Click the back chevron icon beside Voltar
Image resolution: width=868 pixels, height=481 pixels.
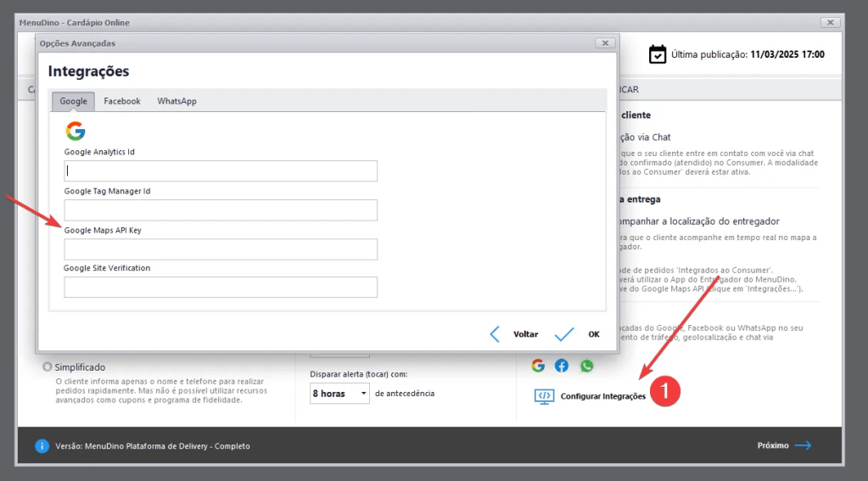click(x=495, y=334)
